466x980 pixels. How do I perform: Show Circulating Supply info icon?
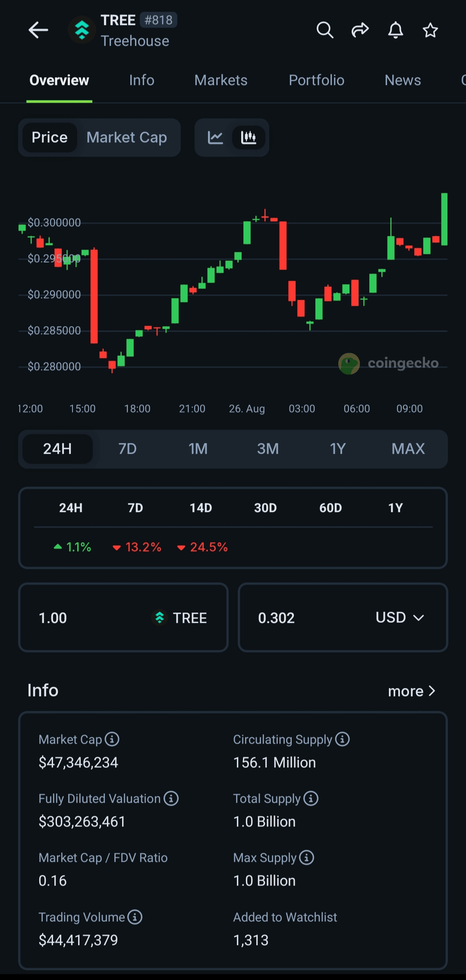[343, 739]
